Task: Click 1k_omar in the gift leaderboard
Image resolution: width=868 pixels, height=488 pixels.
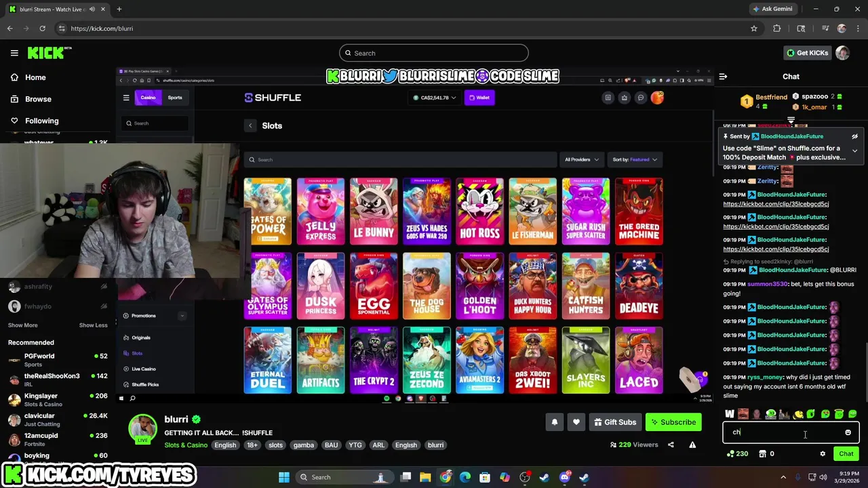Action: [x=814, y=107]
